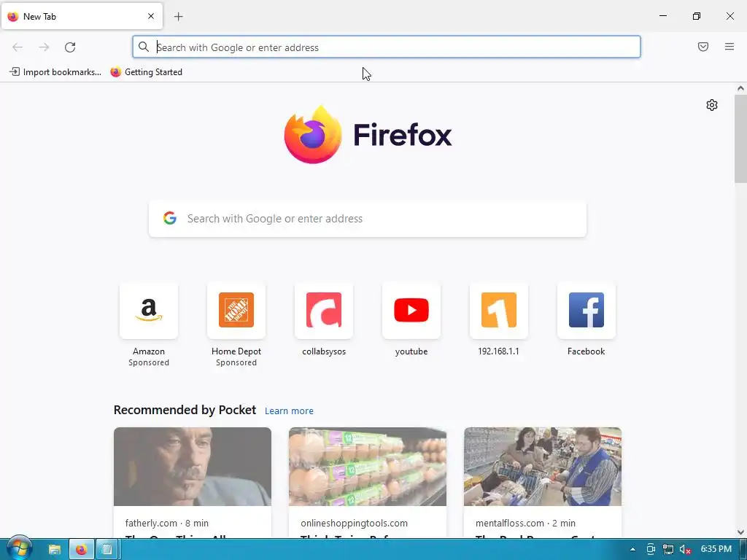Open Import bookmarks bookmark item

(x=55, y=72)
